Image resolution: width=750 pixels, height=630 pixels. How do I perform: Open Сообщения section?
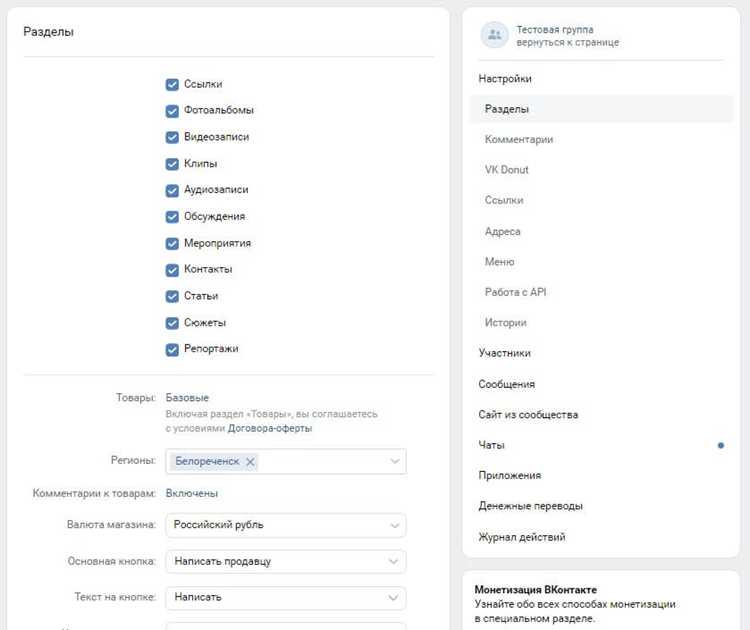tap(507, 384)
